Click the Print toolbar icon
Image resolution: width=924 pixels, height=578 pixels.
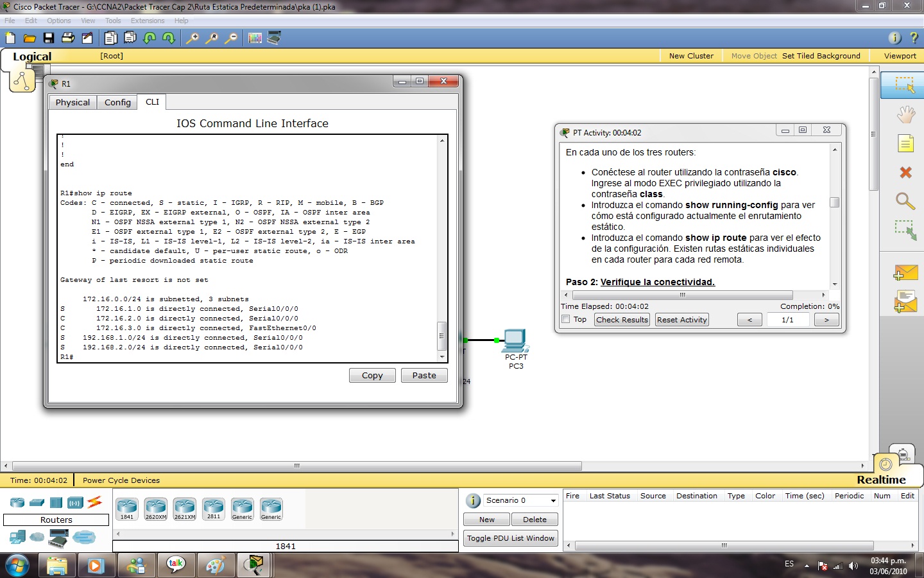68,38
